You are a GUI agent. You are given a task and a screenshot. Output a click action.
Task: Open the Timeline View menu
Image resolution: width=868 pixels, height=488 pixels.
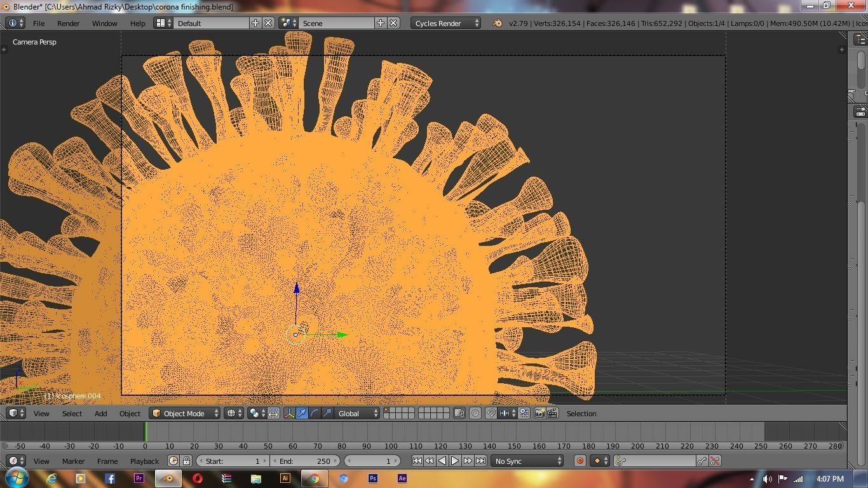point(41,461)
